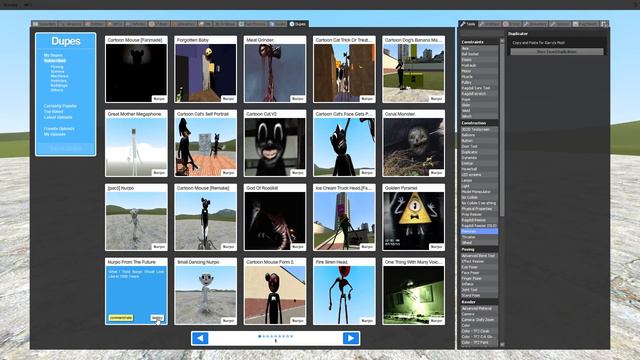
Task: Collapse the Construction category header
Action: click(479, 123)
